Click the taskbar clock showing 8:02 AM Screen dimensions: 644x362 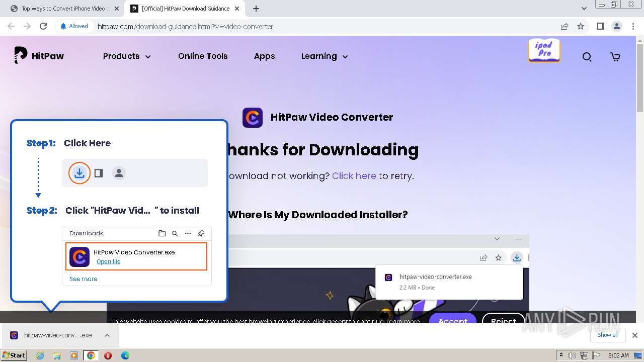618,355
